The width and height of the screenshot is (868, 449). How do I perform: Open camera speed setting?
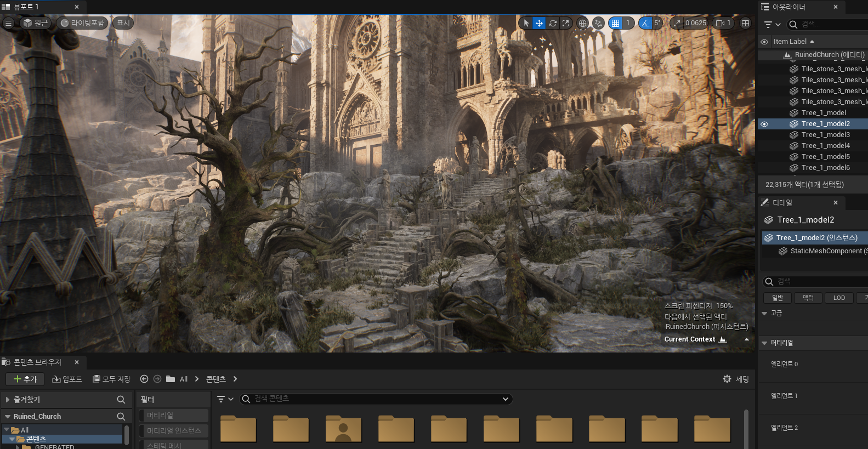pyautogui.click(x=723, y=23)
